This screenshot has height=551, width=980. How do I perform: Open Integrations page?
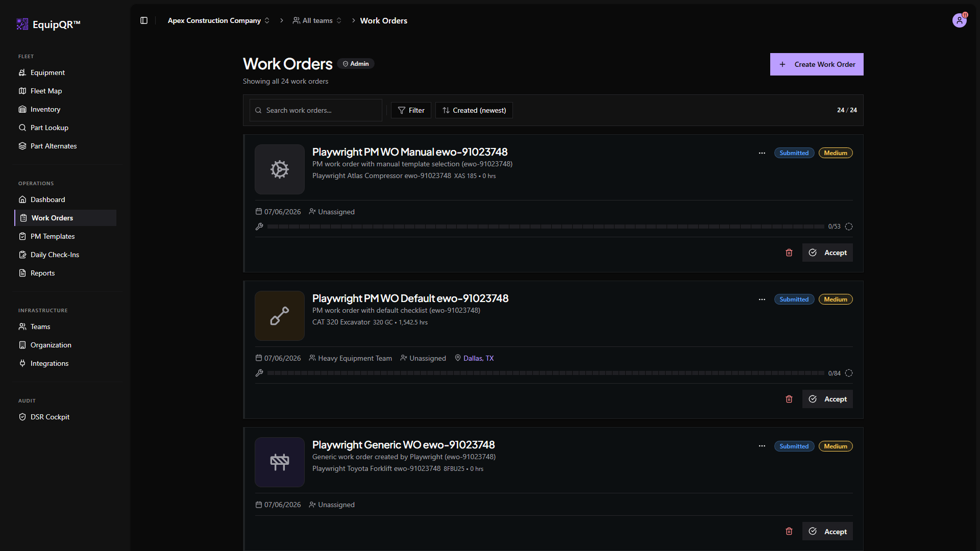(x=65, y=363)
